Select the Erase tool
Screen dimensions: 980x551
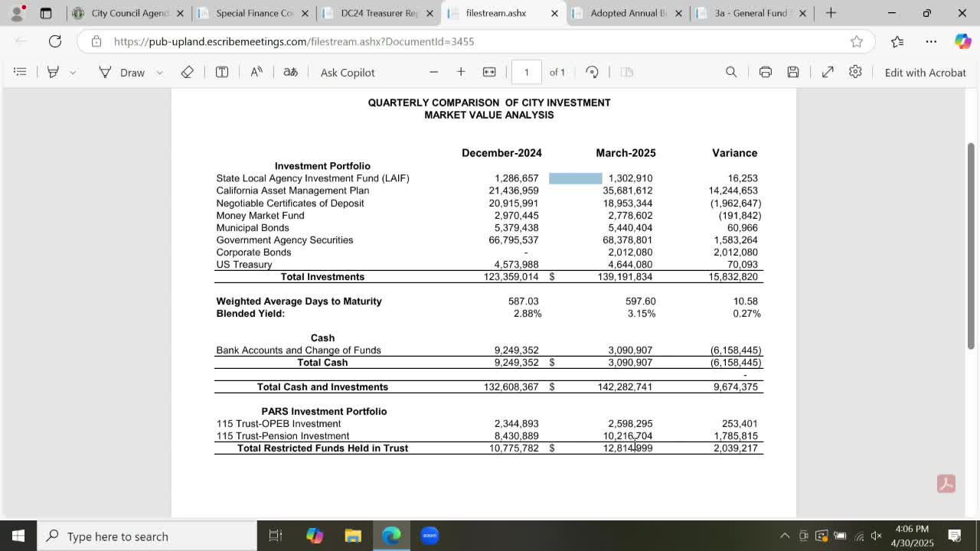click(x=188, y=72)
